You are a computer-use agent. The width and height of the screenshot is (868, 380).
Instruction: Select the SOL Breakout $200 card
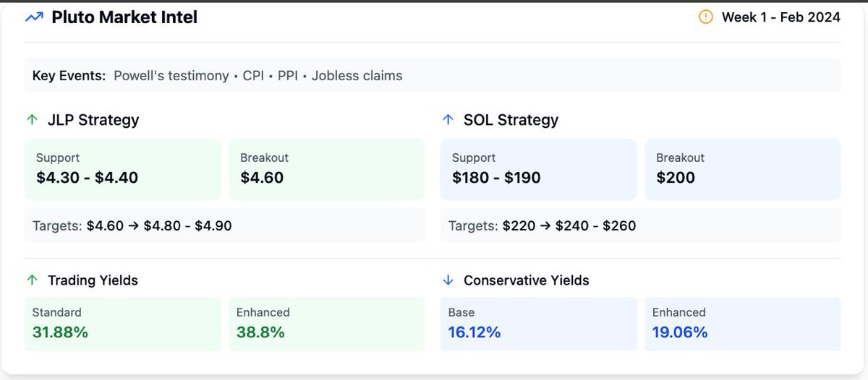click(x=743, y=169)
